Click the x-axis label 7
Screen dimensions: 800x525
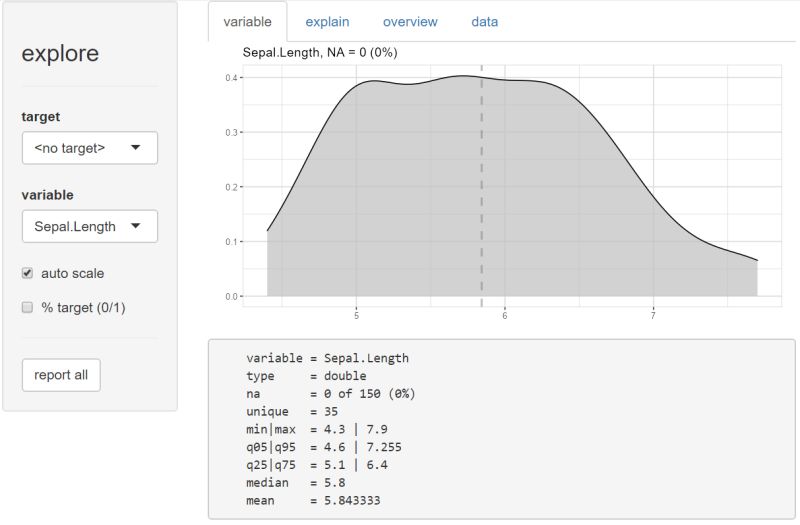(653, 316)
